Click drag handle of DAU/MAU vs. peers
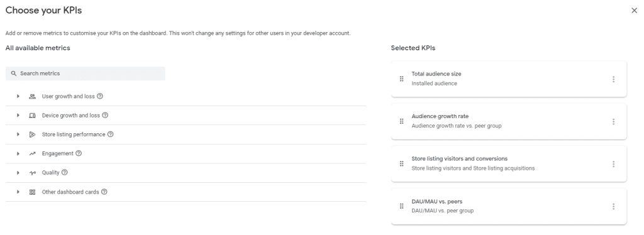Image resolution: width=644 pixels, height=235 pixels. pyautogui.click(x=402, y=206)
